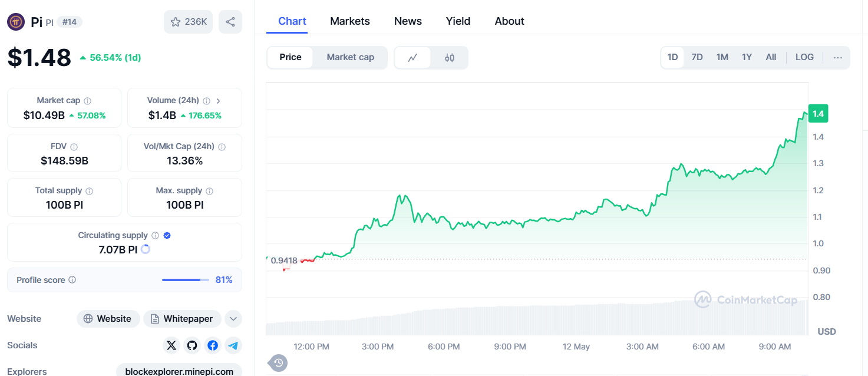Click the circulating supply progress ring

click(x=146, y=249)
